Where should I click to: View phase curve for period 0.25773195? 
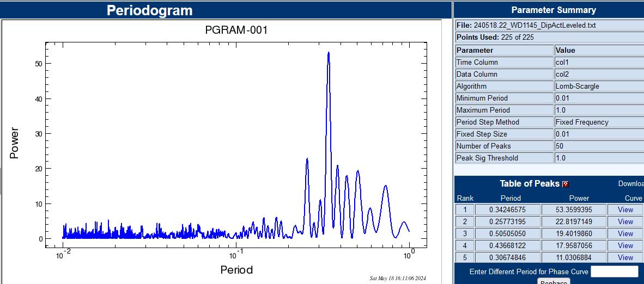tap(625, 221)
